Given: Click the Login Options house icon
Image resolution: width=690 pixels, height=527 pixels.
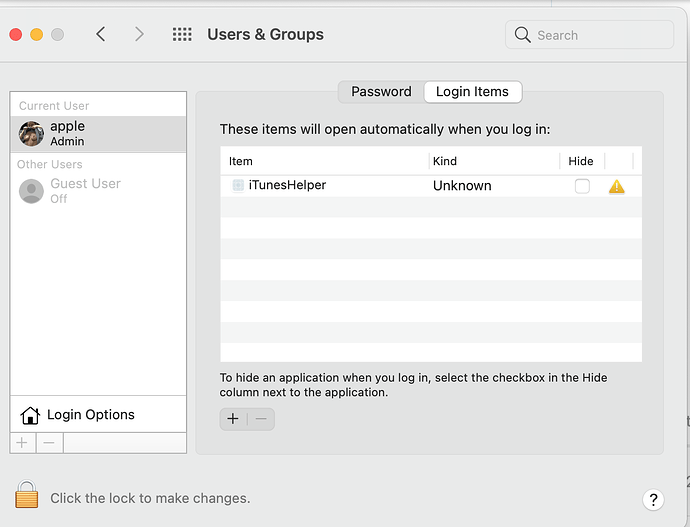Looking at the screenshot, I should click(30, 415).
